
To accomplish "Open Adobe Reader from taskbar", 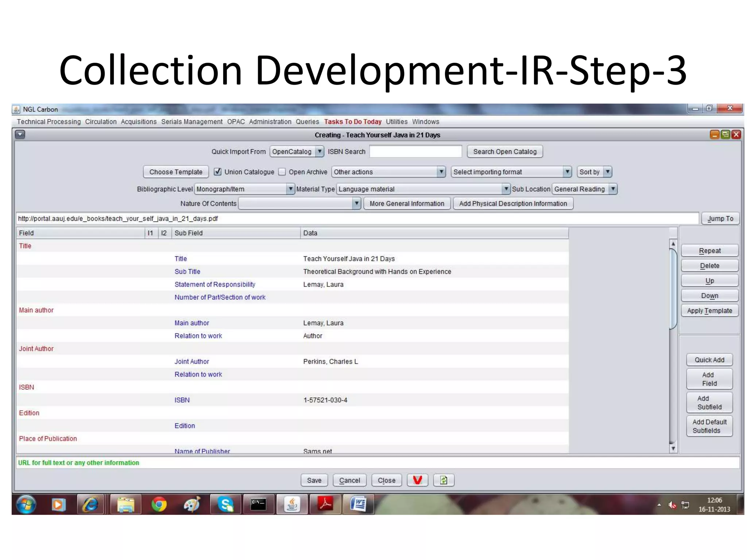I will click(x=325, y=505).
